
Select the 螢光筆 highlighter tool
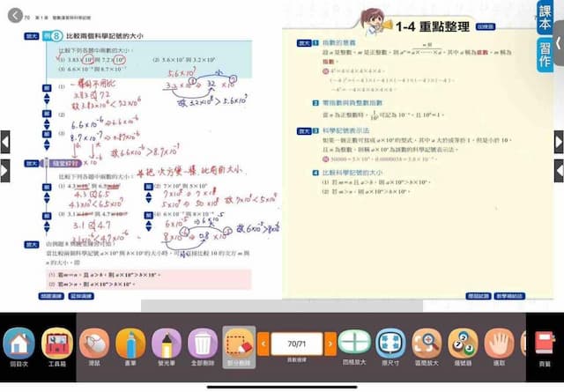point(167,344)
